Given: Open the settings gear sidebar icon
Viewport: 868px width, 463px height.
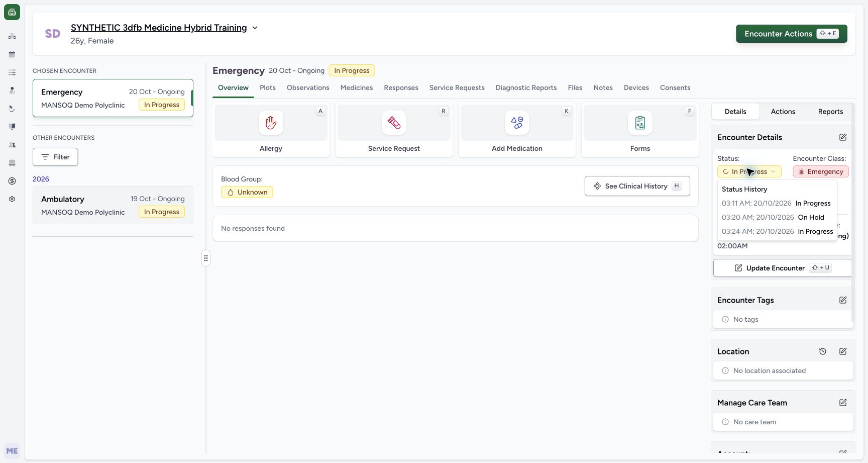Looking at the screenshot, I should [12, 199].
